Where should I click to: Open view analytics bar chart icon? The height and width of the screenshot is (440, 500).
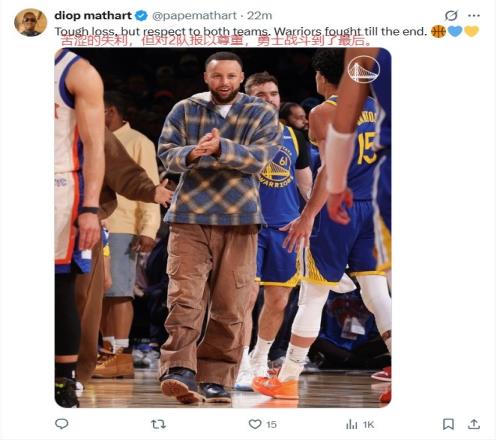coord(352,424)
